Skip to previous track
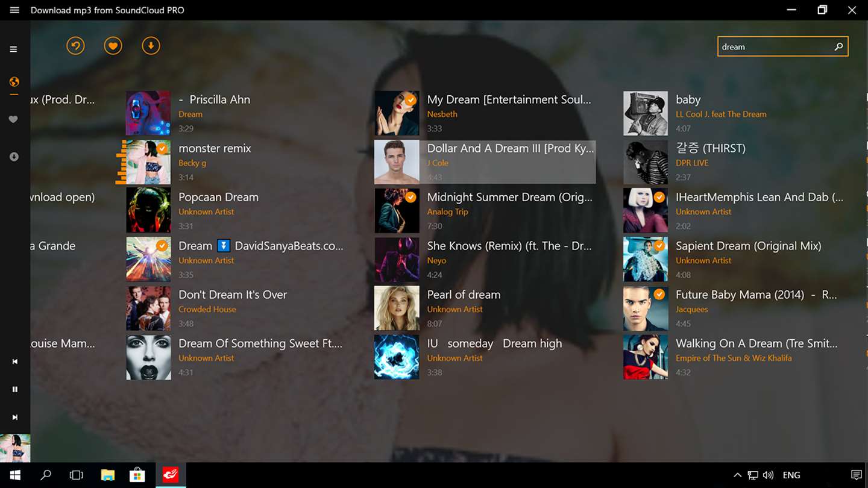This screenshot has height=488, width=868. pyautogui.click(x=15, y=361)
